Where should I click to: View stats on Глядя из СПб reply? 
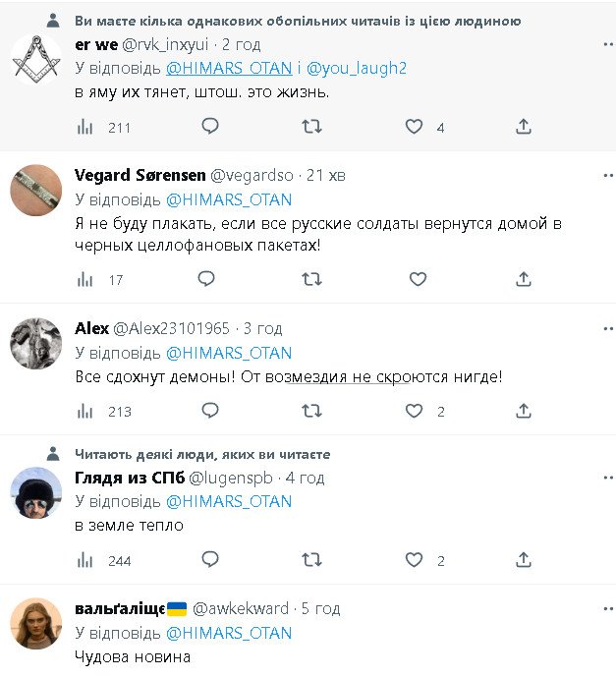click(x=85, y=560)
